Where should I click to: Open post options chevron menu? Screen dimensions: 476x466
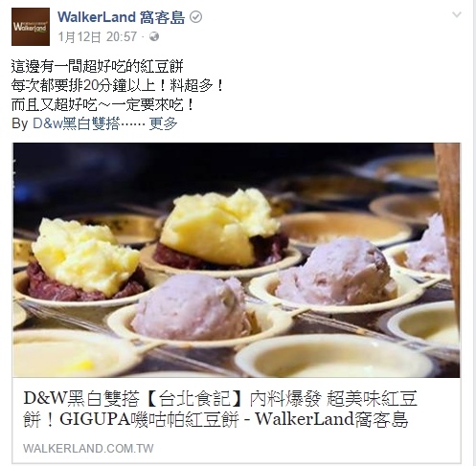coord(457,14)
